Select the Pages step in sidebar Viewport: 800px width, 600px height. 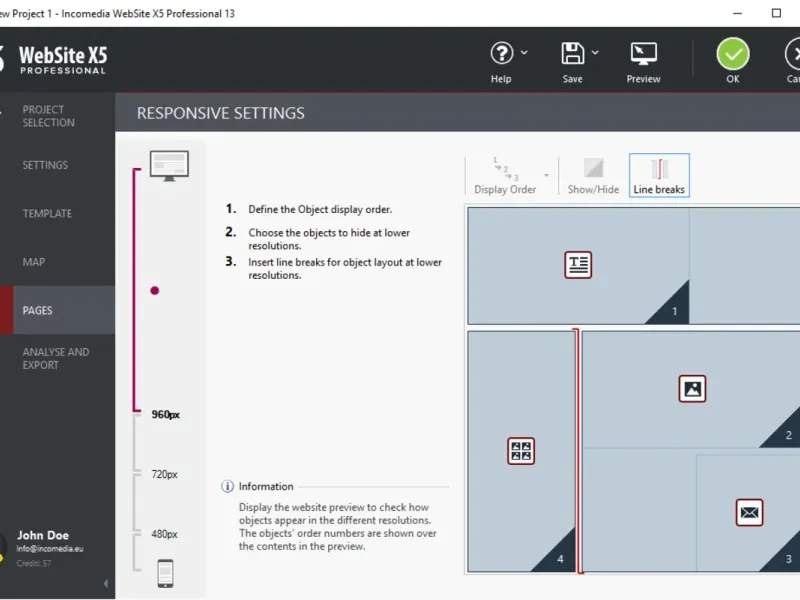[x=57, y=310]
